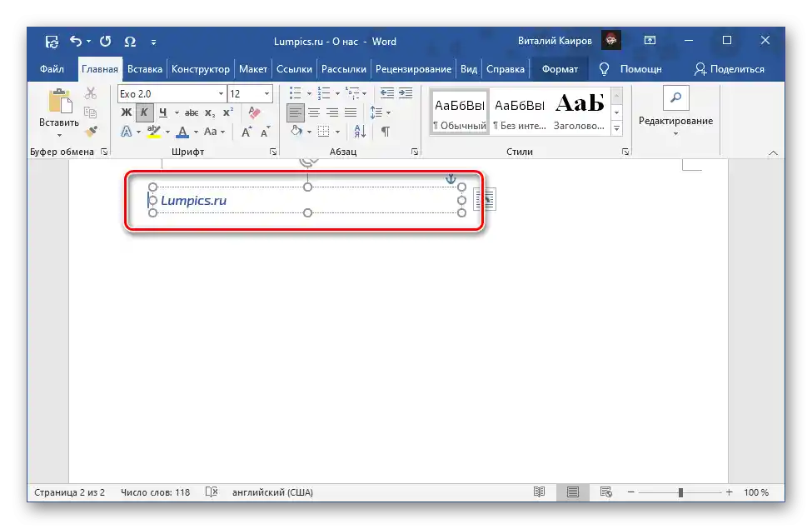Open the Файл menu
This screenshot has height=529, width=812.
pyautogui.click(x=52, y=69)
